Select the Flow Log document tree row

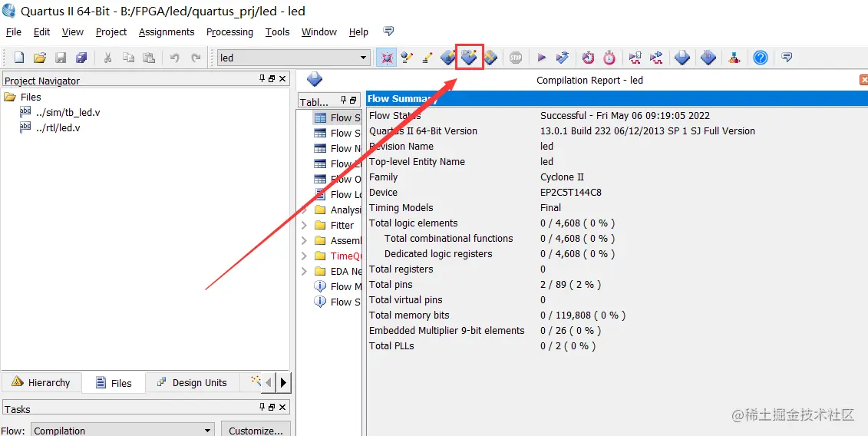click(x=337, y=194)
